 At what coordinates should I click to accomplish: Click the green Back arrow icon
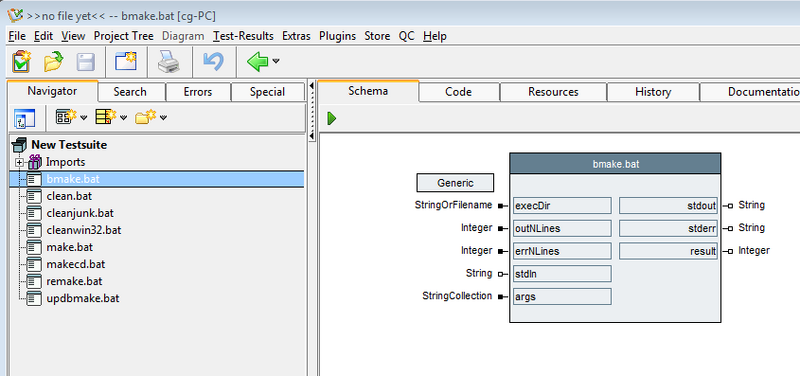click(258, 61)
